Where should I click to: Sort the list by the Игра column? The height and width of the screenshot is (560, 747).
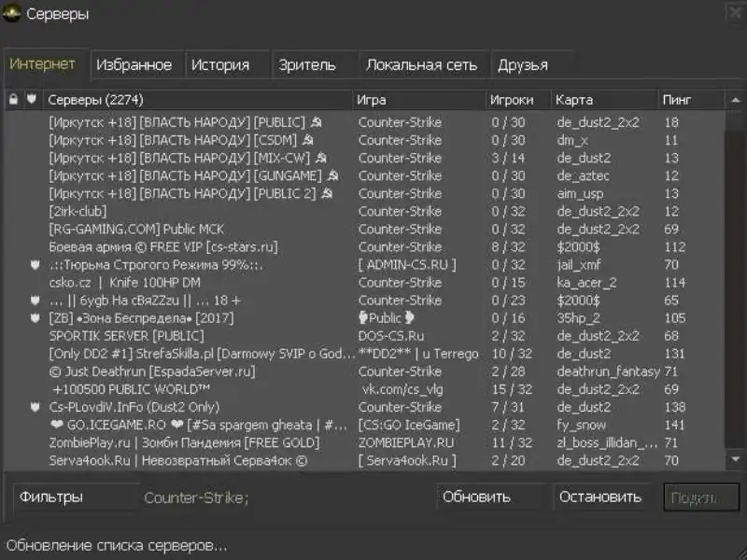(419, 100)
